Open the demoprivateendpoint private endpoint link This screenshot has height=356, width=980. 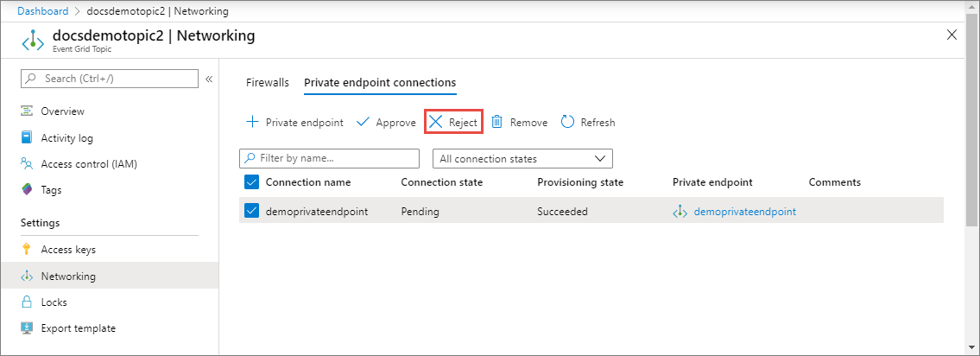744,211
